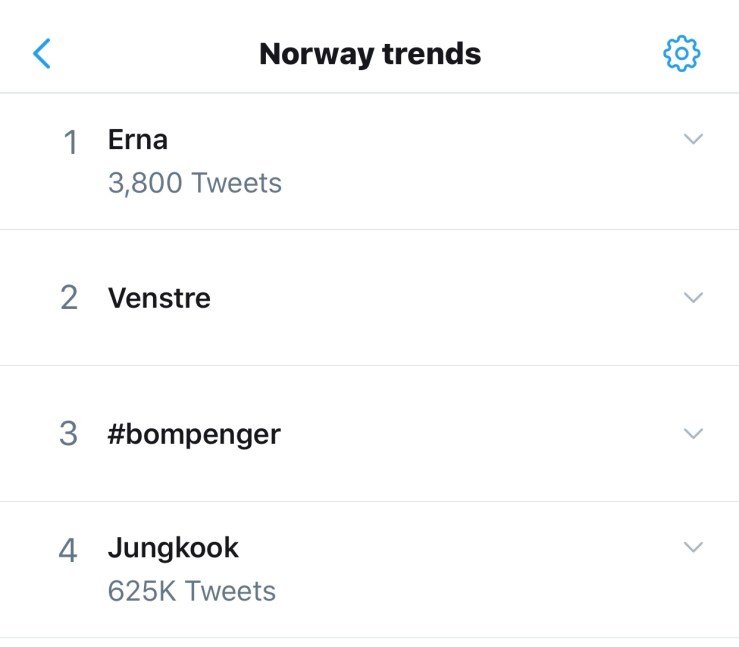The image size is (739, 647).
Task: Show options for the #bompenger trend
Action: pos(693,433)
